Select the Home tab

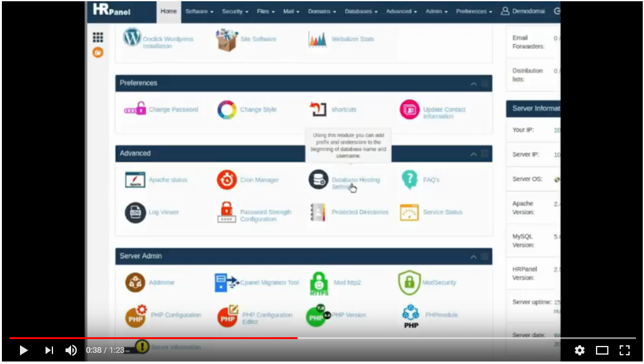coord(168,11)
